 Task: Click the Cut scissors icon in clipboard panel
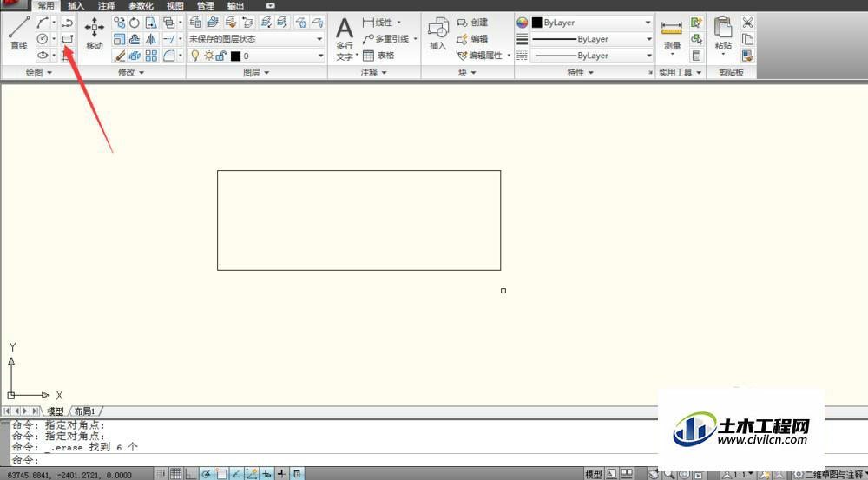point(747,23)
